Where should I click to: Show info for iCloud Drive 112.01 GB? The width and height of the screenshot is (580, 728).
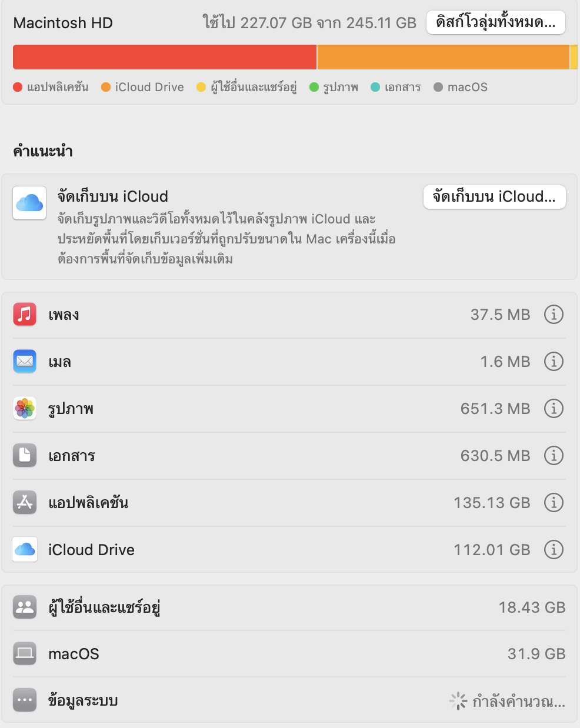[554, 550]
